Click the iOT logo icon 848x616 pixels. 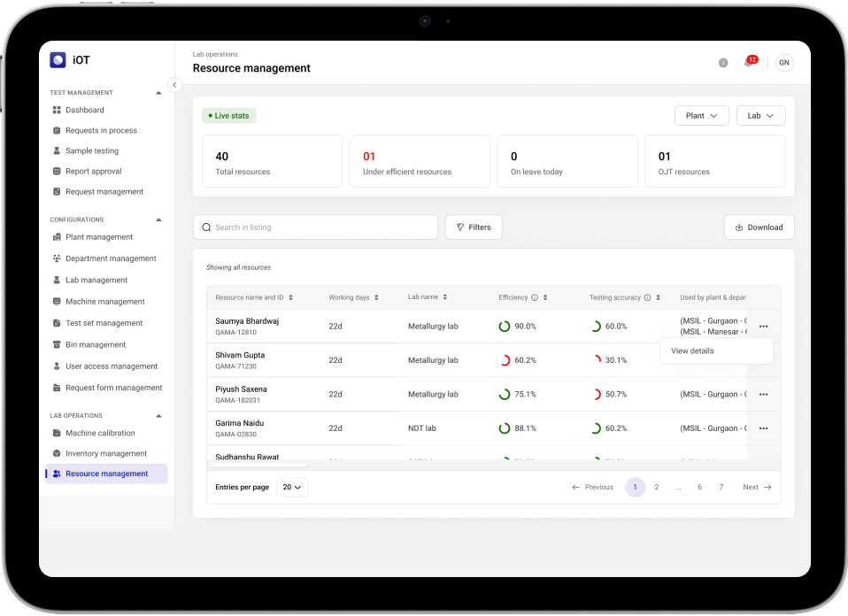58,60
